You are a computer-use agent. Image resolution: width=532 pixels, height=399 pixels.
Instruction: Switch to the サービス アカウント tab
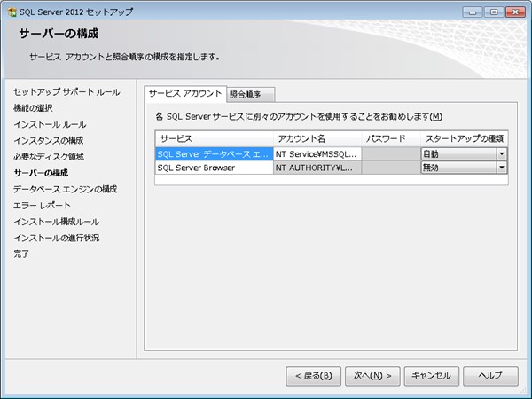185,94
